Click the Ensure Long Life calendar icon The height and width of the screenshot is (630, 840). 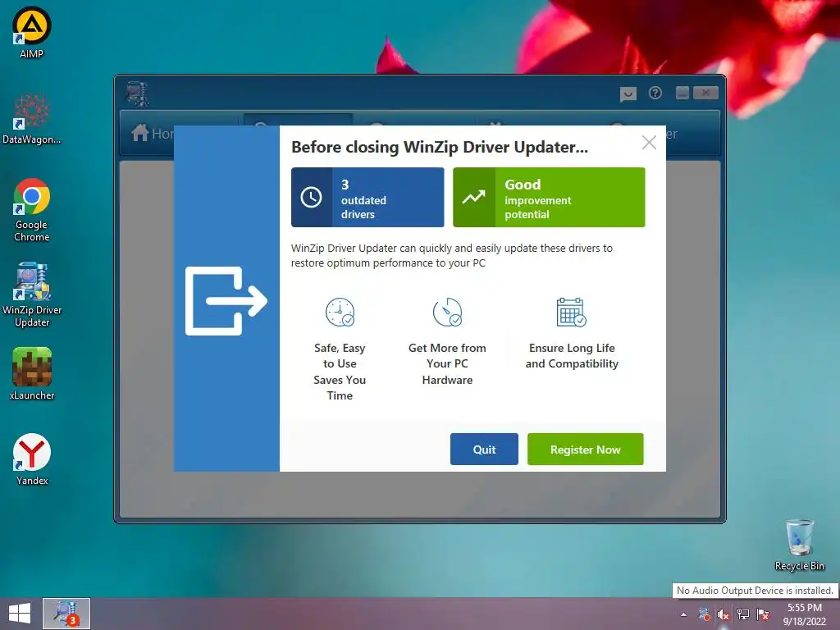point(571,313)
